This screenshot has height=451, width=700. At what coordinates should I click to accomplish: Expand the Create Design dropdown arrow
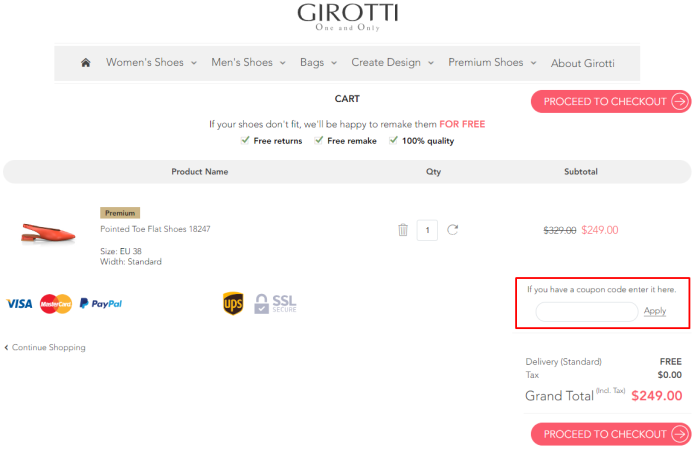(x=431, y=63)
